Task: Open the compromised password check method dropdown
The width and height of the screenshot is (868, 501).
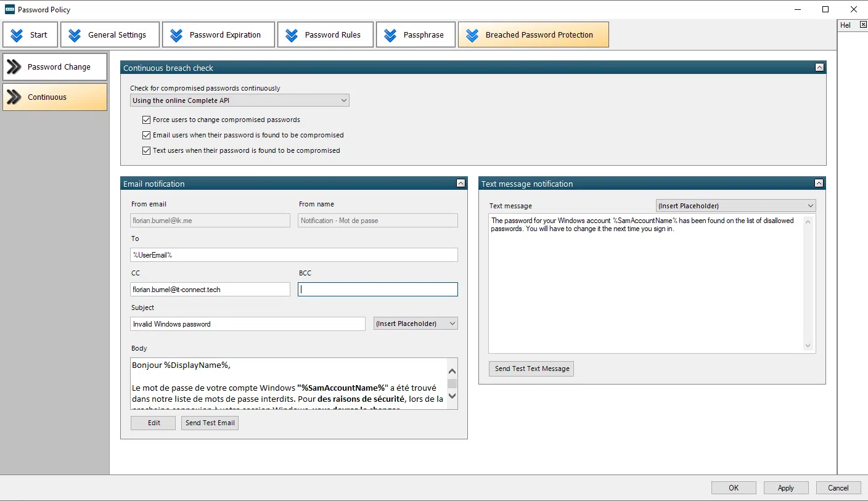Action: [x=343, y=100]
